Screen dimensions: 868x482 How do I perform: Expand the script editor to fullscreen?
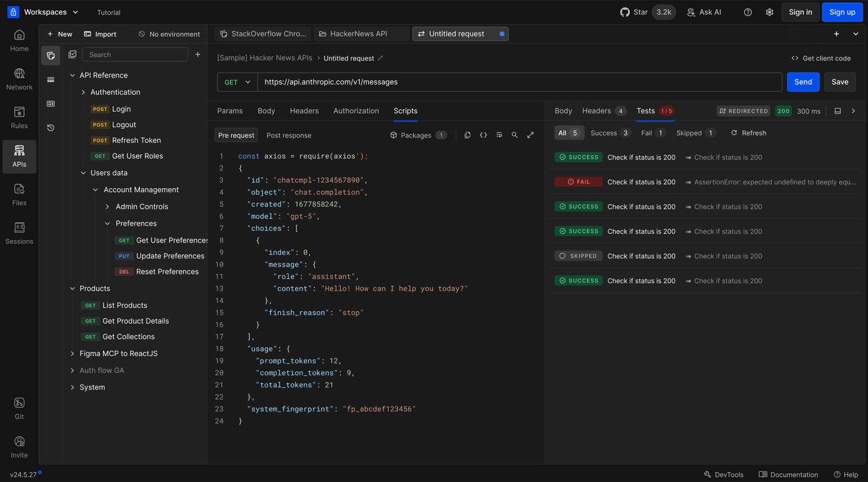coord(531,135)
